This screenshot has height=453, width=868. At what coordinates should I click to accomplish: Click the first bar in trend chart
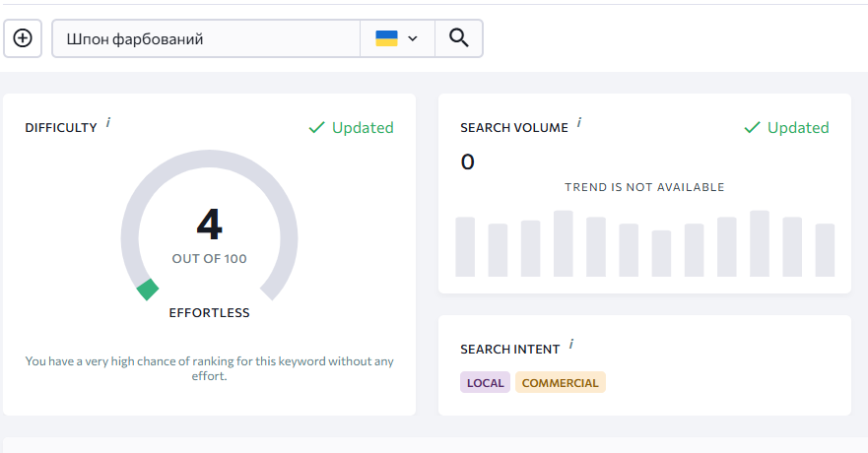tap(465, 247)
